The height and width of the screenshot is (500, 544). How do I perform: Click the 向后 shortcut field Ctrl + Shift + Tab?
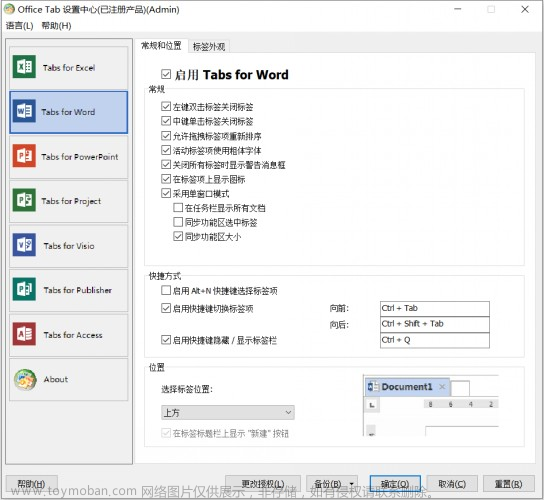435,324
